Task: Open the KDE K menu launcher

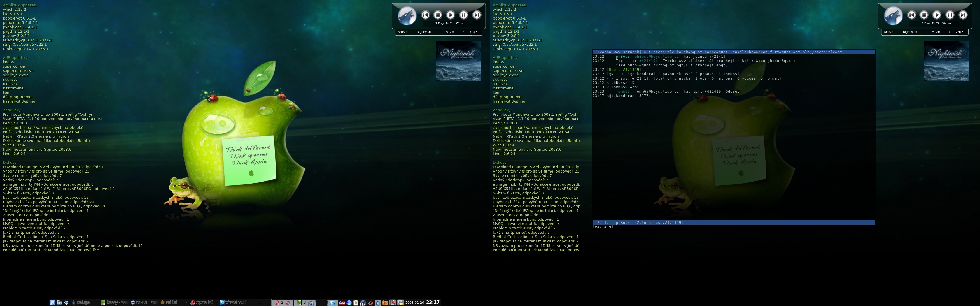Action: (x=52, y=303)
